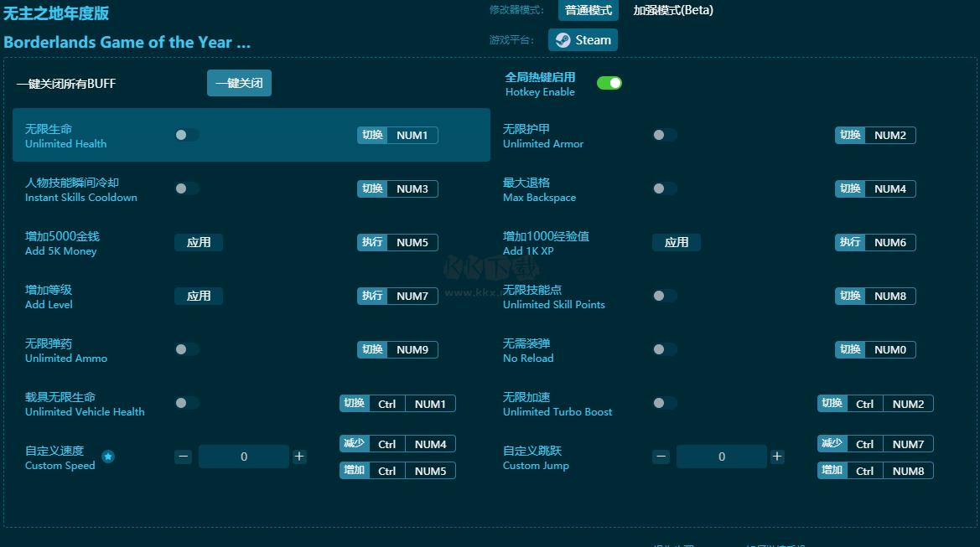Enable Unlimited Turbo Boost toggle
Image resolution: width=980 pixels, height=547 pixels.
(665, 404)
